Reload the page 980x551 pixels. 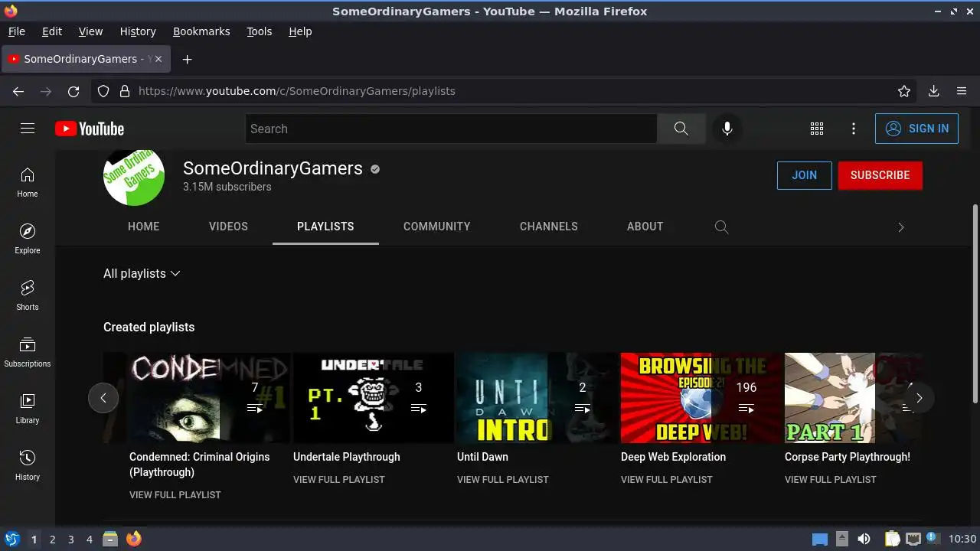pyautogui.click(x=73, y=91)
